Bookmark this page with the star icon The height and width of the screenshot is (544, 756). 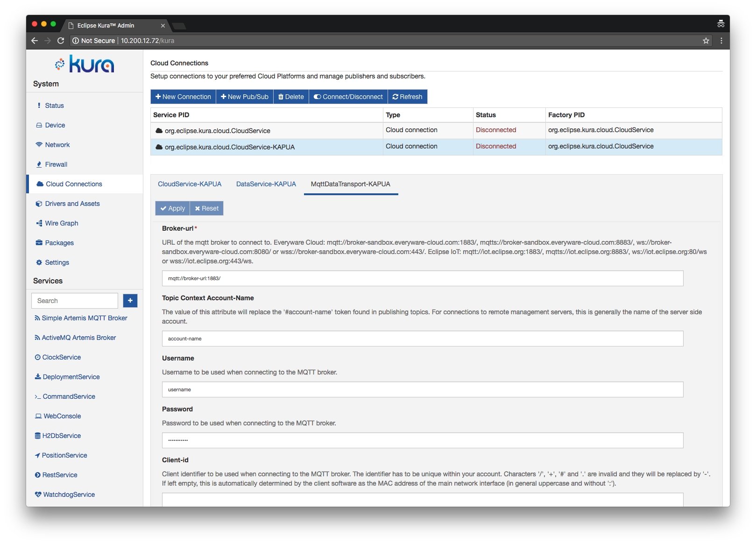coord(706,41)
